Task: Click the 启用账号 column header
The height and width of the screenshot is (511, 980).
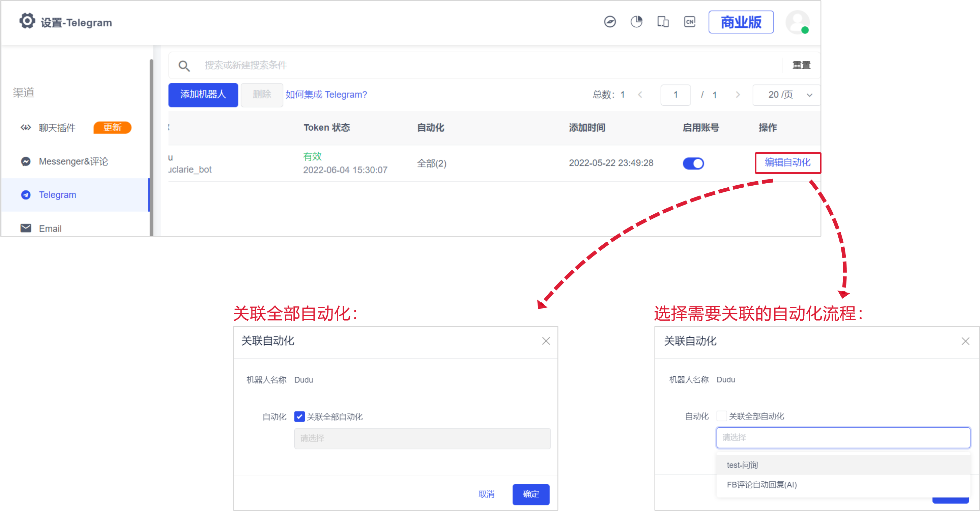Action: 701,128
